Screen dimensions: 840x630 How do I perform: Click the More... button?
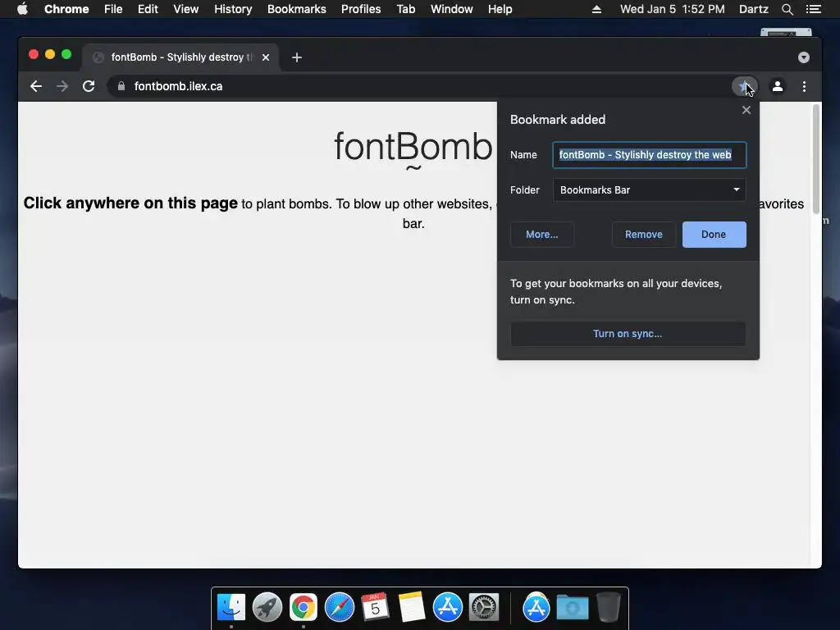[x=541, y=235]
